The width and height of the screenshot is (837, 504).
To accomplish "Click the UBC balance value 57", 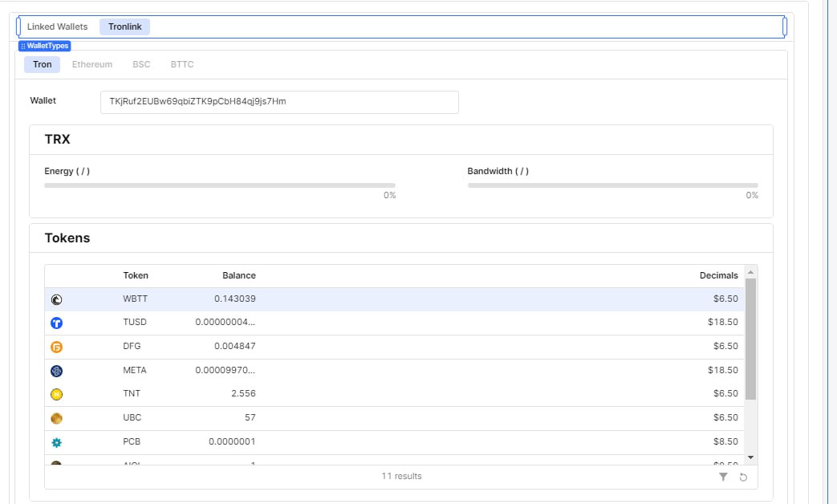I will click(250, 418).
